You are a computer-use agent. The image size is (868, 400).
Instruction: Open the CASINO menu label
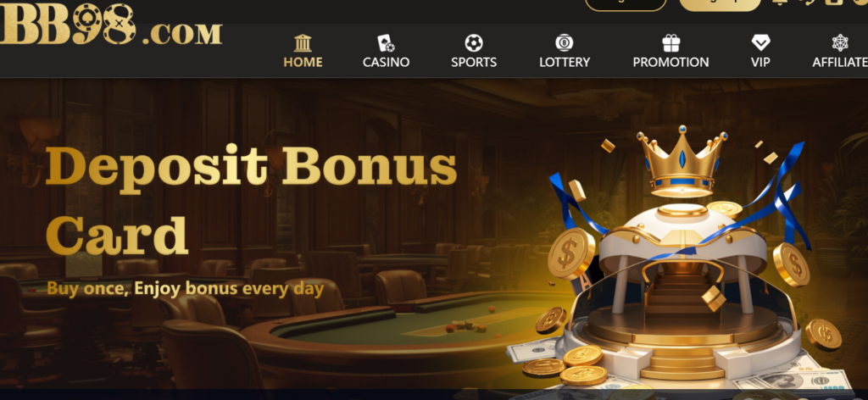point(386,63)
